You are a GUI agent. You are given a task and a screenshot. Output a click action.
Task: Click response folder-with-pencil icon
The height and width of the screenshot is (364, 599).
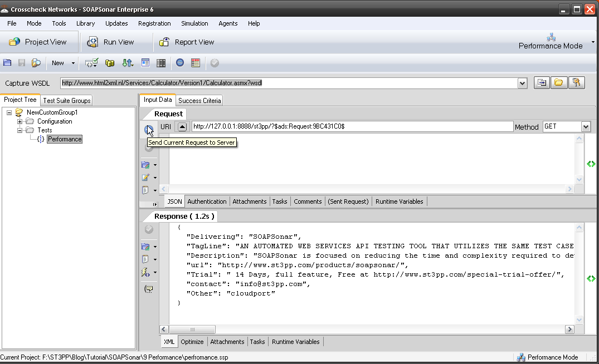tap(145, 247)
